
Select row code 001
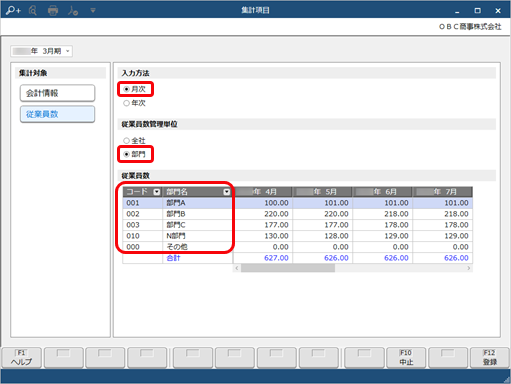143,203
